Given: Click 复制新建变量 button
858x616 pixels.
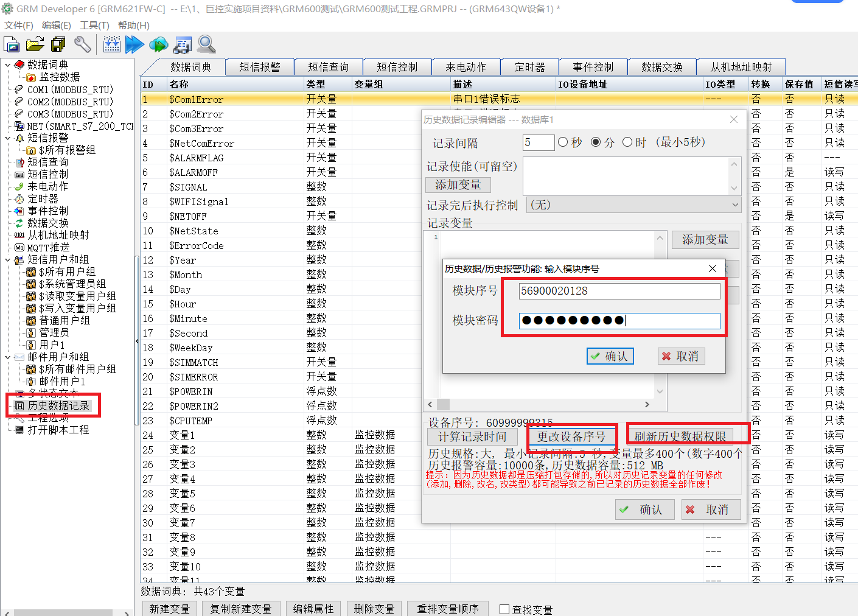Looking at the screenshot, I should coord(241,609).
